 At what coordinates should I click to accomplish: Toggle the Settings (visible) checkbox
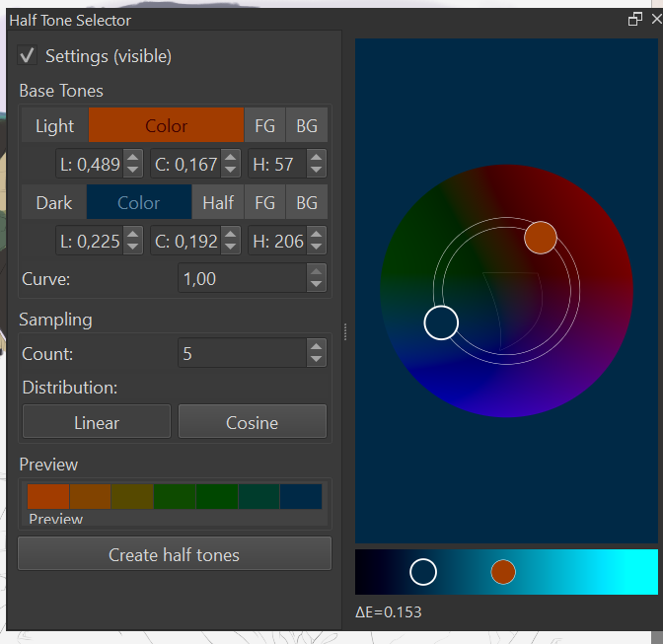(x=28, y=56)
